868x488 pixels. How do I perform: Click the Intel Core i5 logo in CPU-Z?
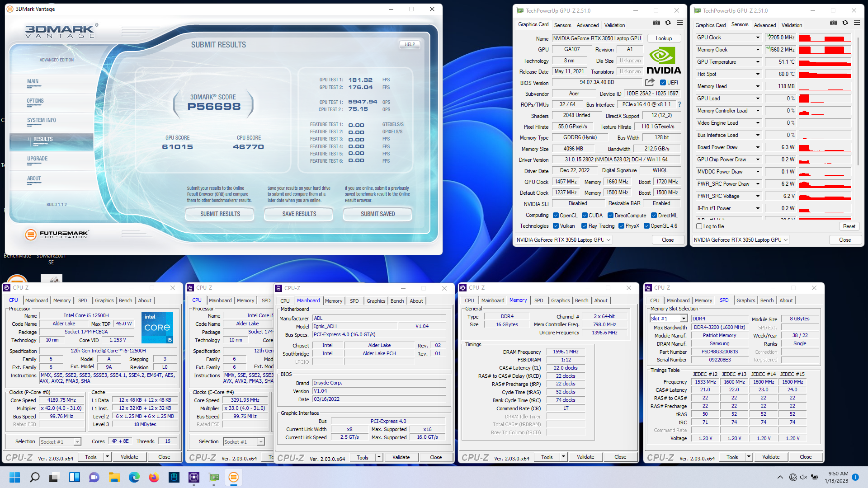pyautogui.click(x=157, y=327)
